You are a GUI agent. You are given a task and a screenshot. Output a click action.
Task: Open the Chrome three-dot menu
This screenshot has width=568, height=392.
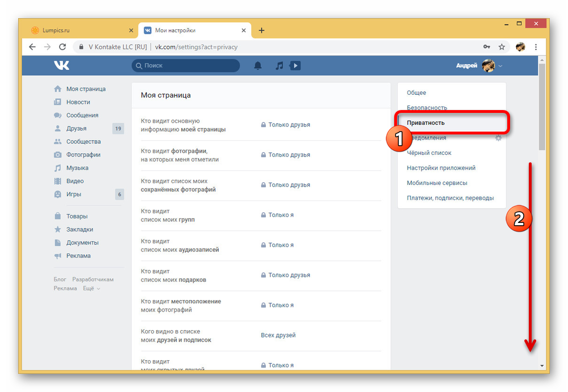(536, 47)
